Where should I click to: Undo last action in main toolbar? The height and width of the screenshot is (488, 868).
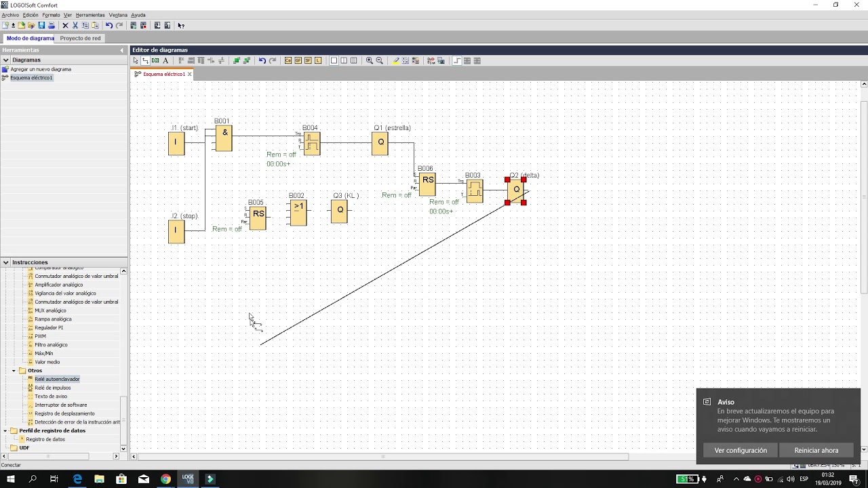tap(108, 25)
